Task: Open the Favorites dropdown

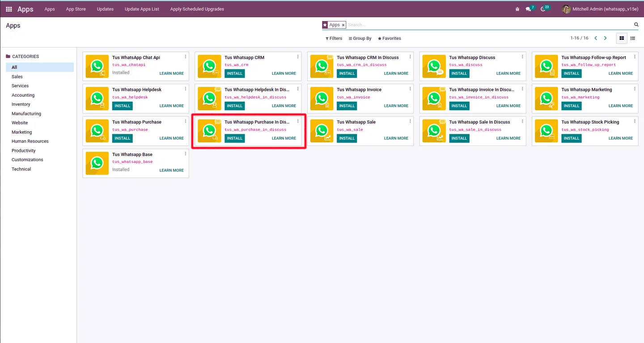Action: point(389,39)
